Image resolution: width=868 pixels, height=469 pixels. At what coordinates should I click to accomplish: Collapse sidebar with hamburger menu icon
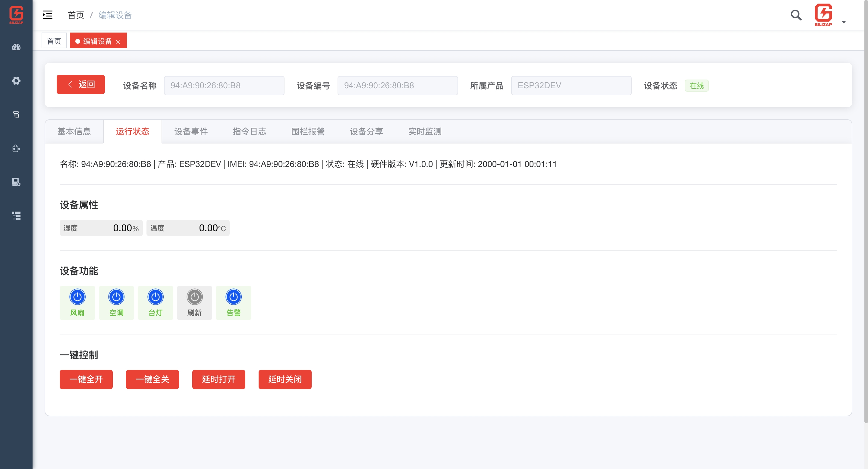pos(48,15)
